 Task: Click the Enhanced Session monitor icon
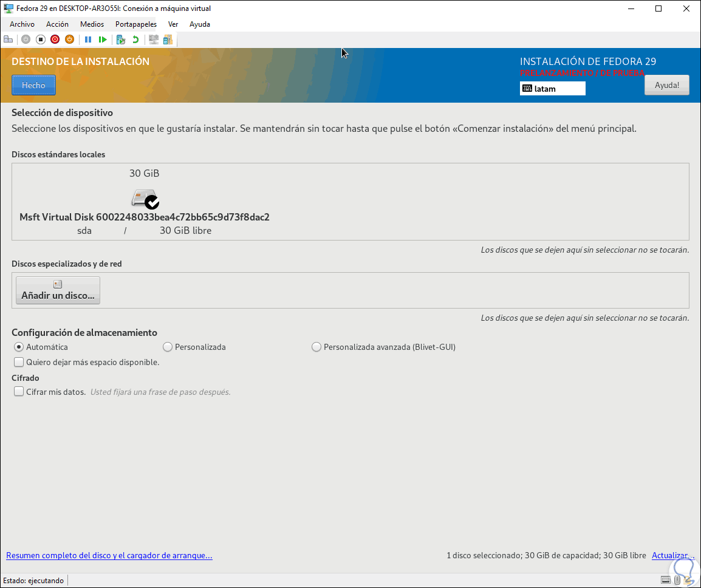(x=154, y=40)
